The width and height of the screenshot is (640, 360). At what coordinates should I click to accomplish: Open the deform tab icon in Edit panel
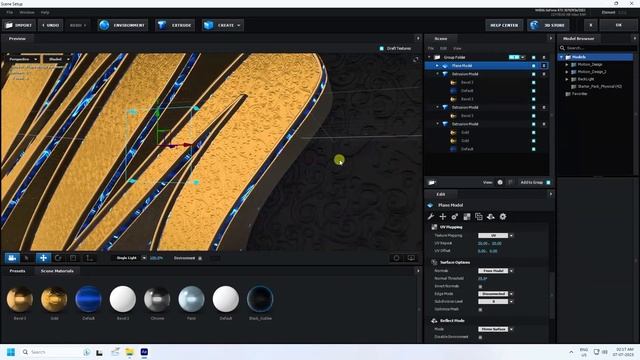491,217
